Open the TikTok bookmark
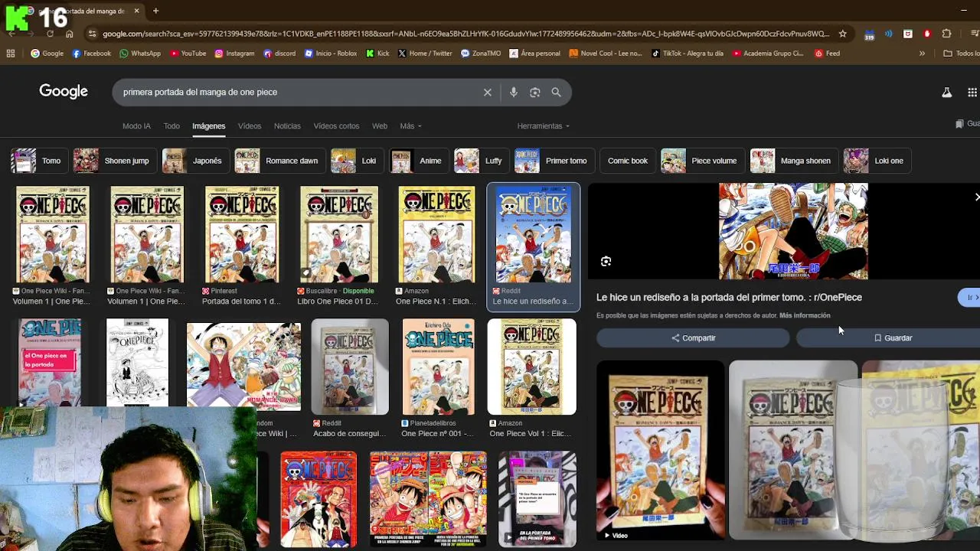 tap(688, 54)
